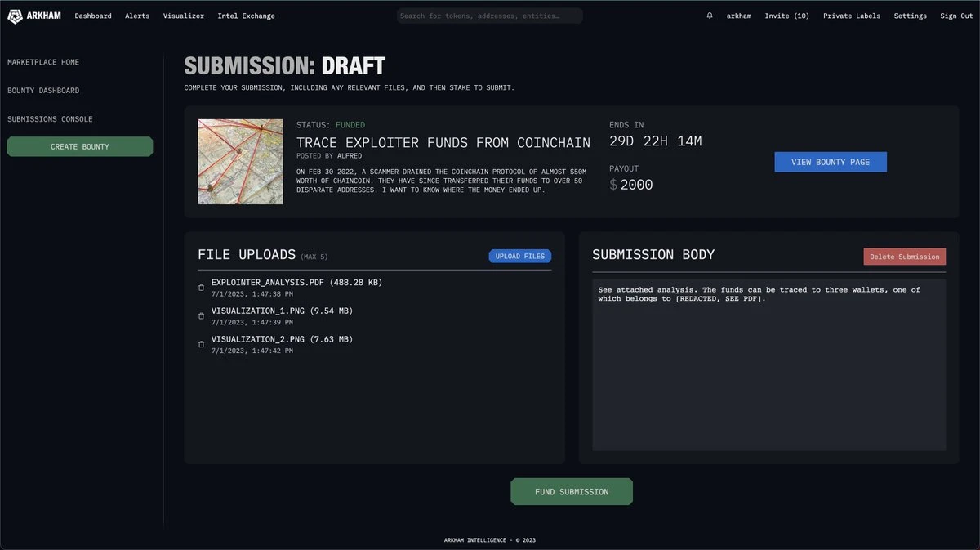
Task: Switch to Intel Exchange
Action: 246,16
